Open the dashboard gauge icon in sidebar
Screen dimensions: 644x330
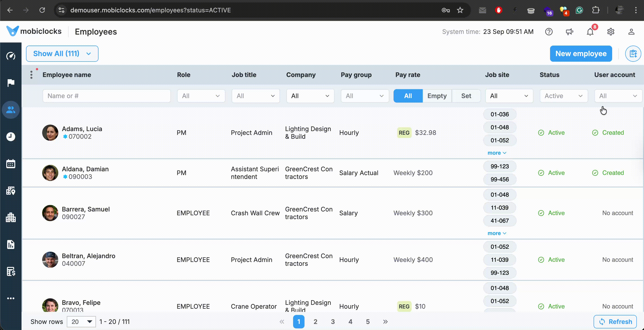(11, 56)
